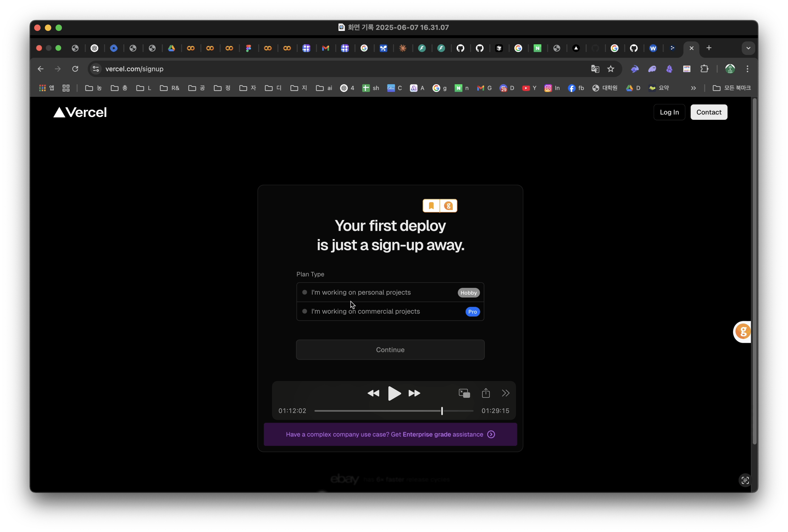
Task: Click the blue bird extension icon
Action: 635,69
